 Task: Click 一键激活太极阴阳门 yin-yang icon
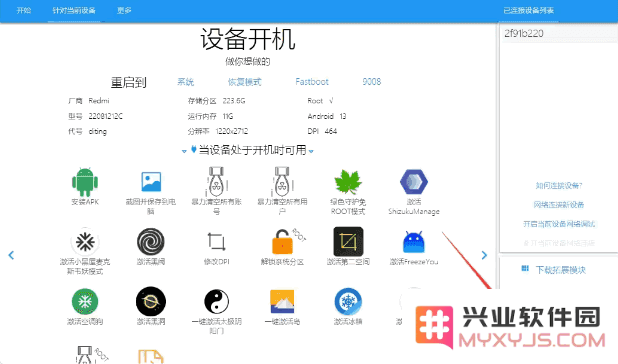pyautogui.click(x=216, y=302)
